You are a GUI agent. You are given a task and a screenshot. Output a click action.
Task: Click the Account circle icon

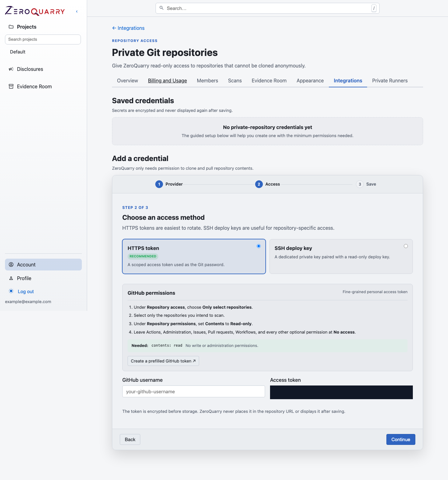coord(11,265)
